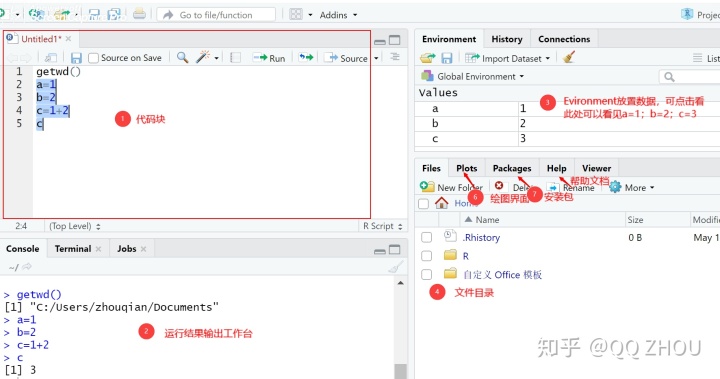Switch to the History tab
This screenshot has height=379, width=720.
(507, 39)
